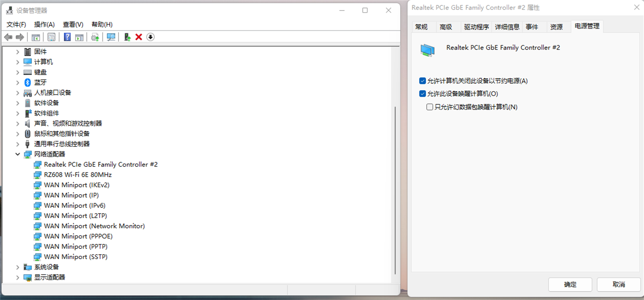Click the 网络适配器 category icon
This screenshot has height=300, width=644.
(28, 154)
